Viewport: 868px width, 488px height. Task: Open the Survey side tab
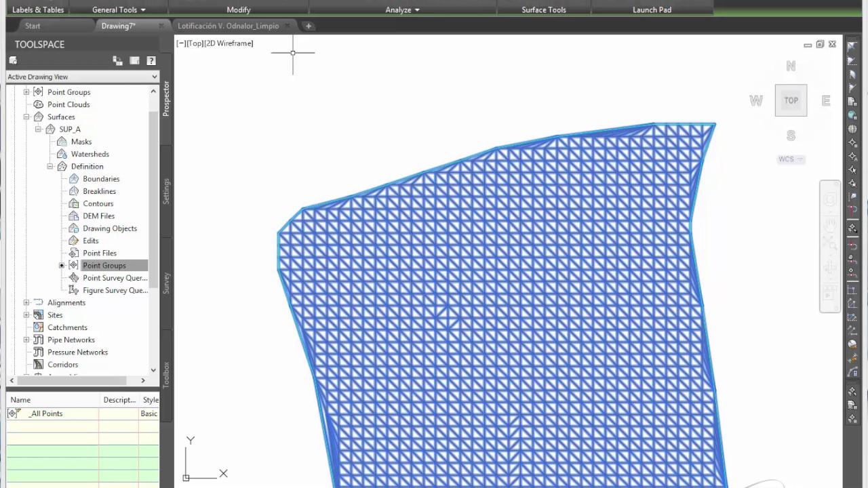pyautogui.click(x=166, y=283)
